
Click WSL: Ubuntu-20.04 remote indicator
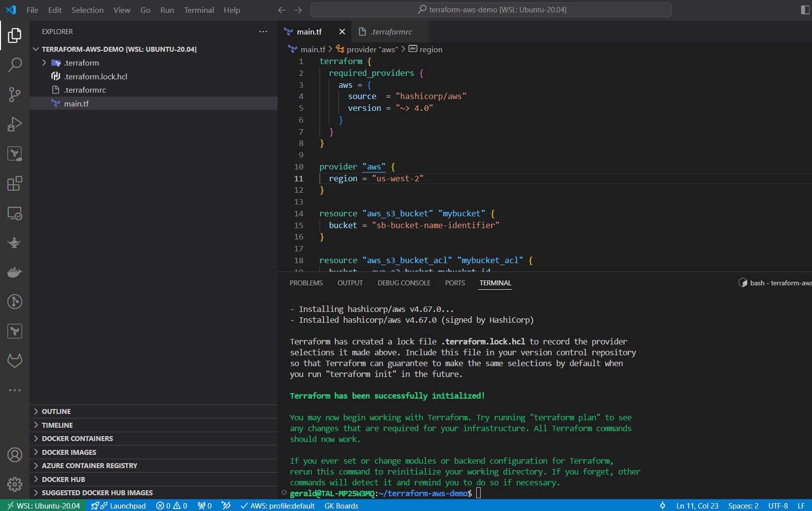pos(43,506)
